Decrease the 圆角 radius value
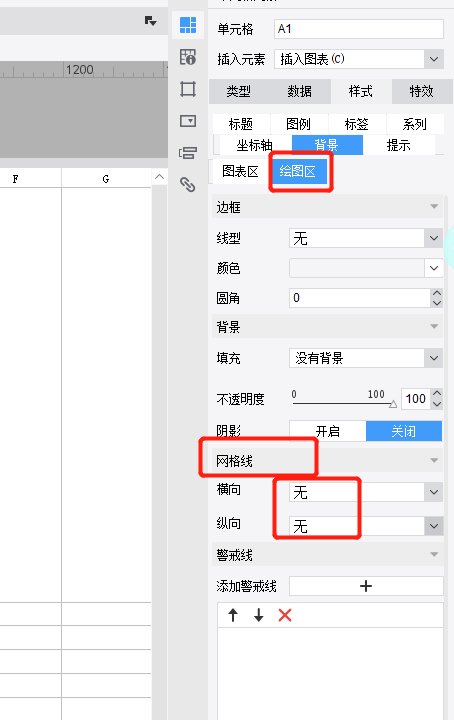Screen dimensions: 454x720 click(437, 303)
